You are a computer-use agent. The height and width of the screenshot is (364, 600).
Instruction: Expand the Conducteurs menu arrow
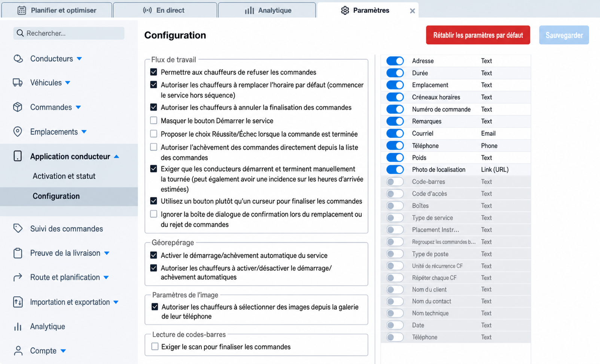(x=79, y=59)
